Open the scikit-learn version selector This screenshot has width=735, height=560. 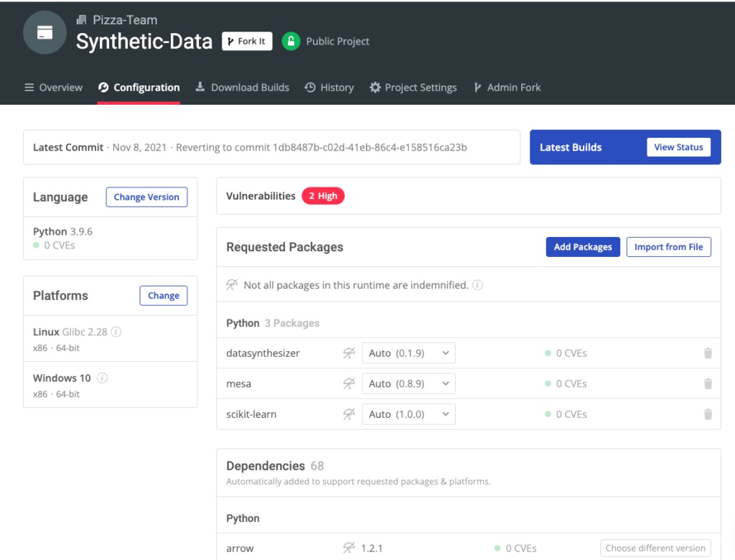point(408,414)
